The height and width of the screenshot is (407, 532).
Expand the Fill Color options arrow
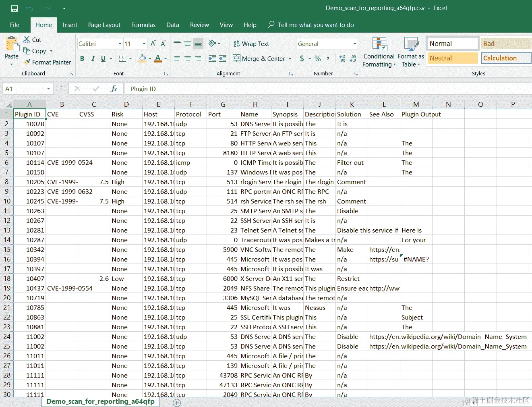(150, 58)
